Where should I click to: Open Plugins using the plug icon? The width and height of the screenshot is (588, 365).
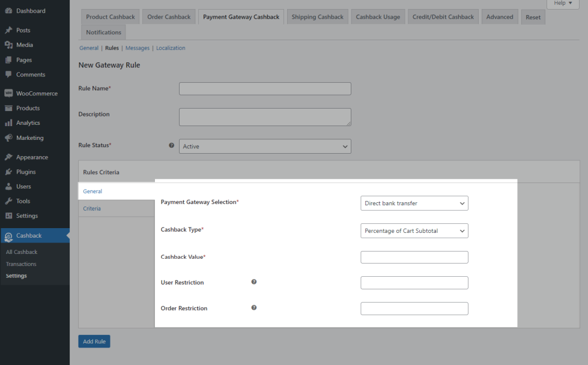(x=8, y=172)
